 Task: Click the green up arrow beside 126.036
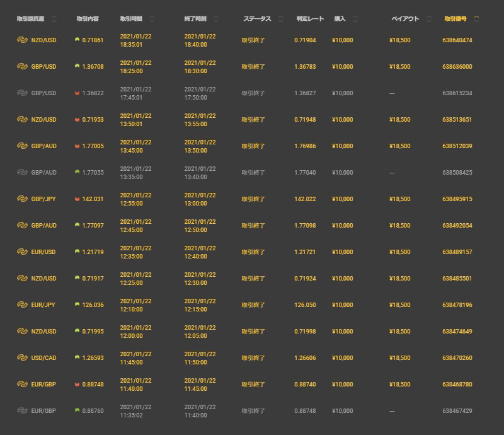tap(77, 304)
